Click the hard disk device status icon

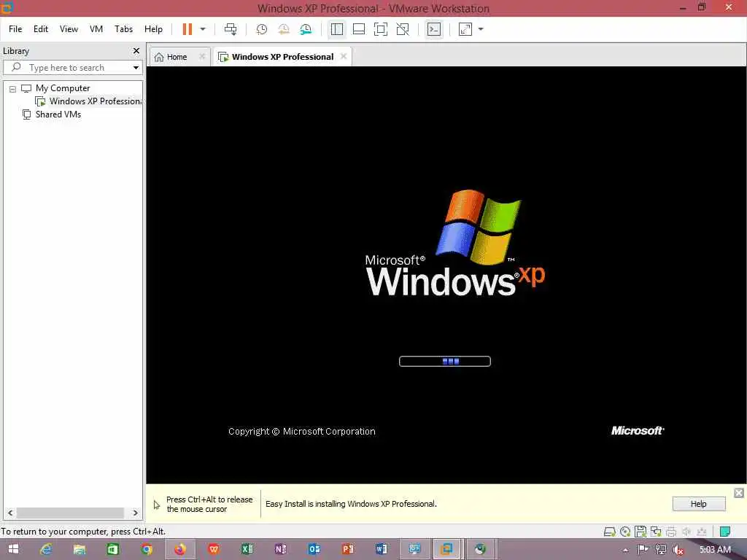click(610, 532)
